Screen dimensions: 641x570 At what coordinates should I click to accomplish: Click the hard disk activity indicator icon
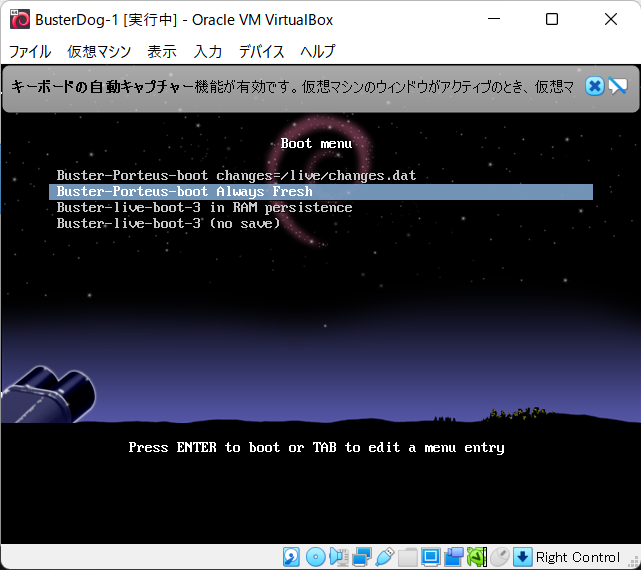point(291,557)
